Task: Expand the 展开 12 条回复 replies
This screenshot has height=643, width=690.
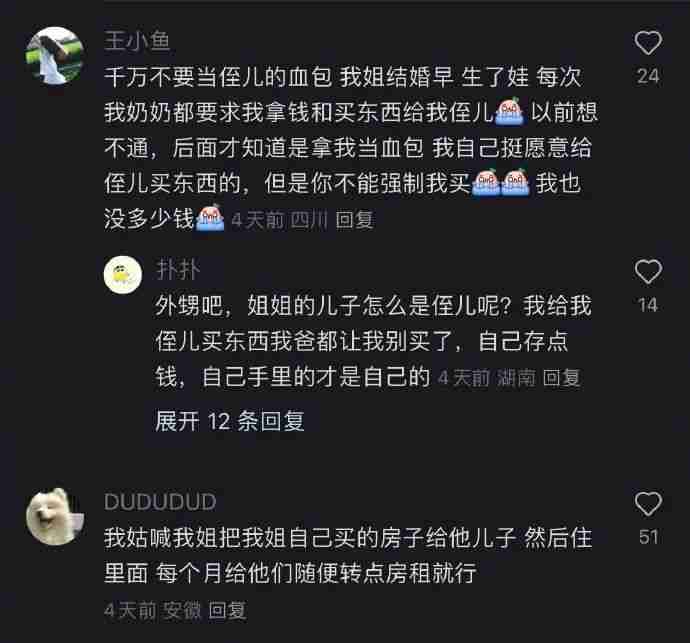Action: coord(229,421)
